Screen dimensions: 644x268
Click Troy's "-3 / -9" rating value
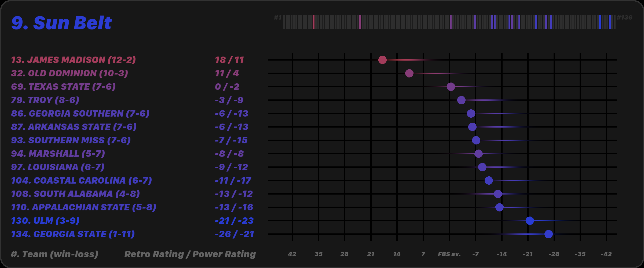229,100
